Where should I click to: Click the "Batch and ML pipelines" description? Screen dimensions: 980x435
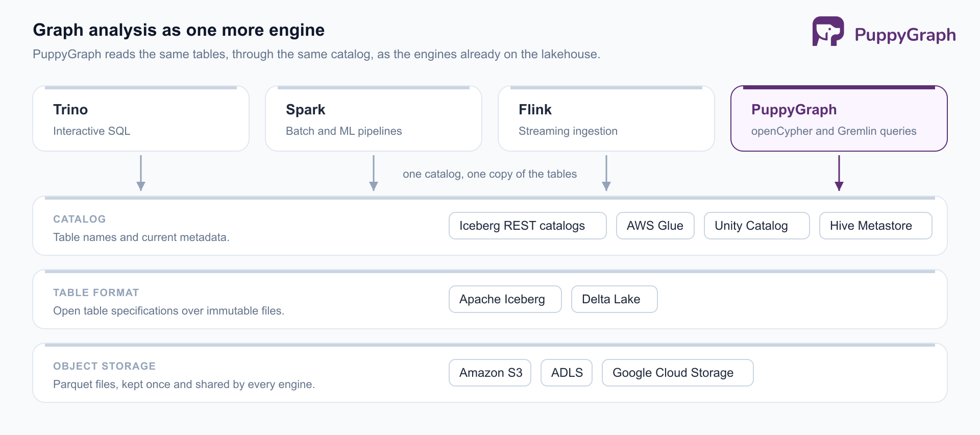click(344, 131)
